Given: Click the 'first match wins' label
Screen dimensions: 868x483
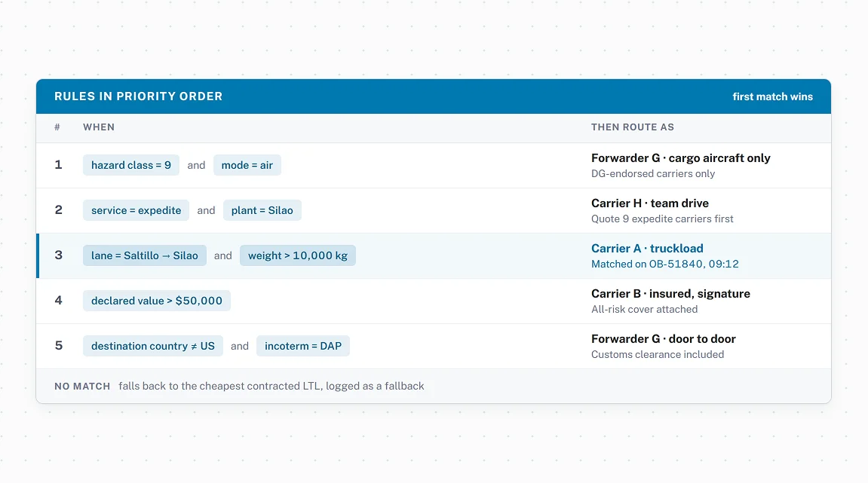Looking at the screenshot, I should (x=773, y=96).
